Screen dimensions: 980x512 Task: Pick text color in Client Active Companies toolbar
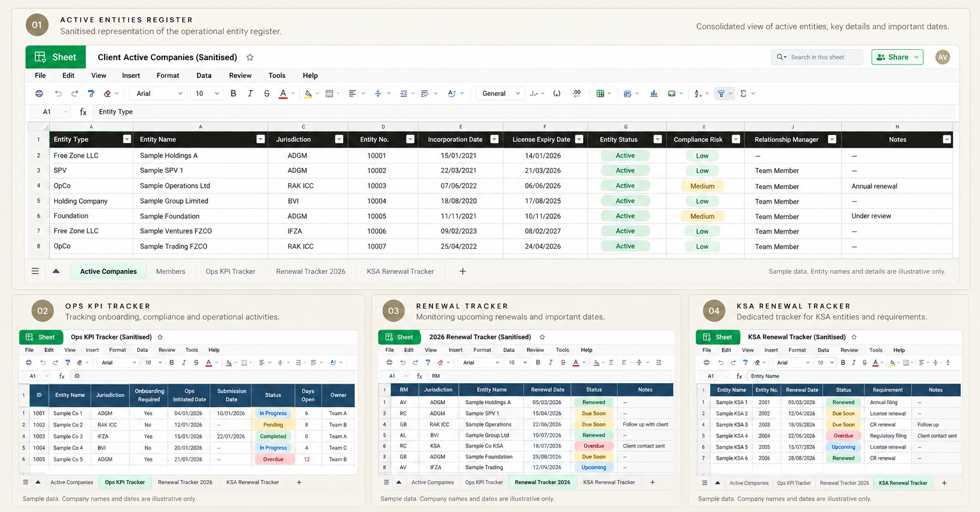click(x=283, y=93)
